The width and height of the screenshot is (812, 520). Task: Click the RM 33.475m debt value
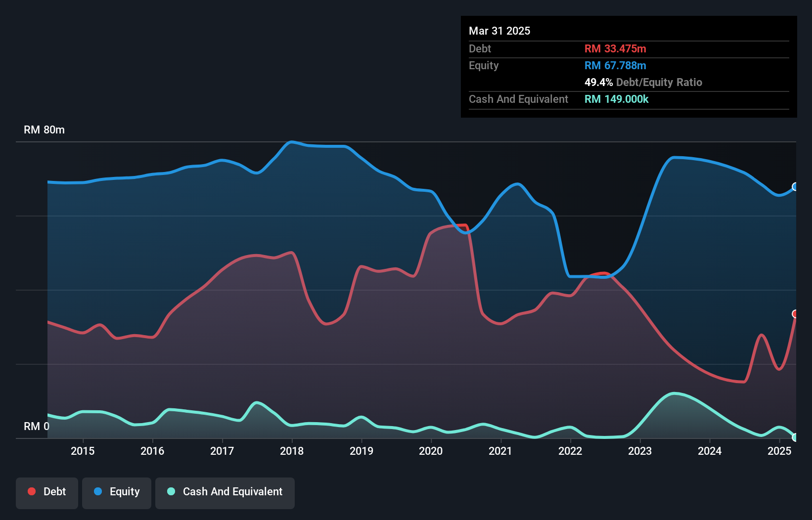click(615, 48)
